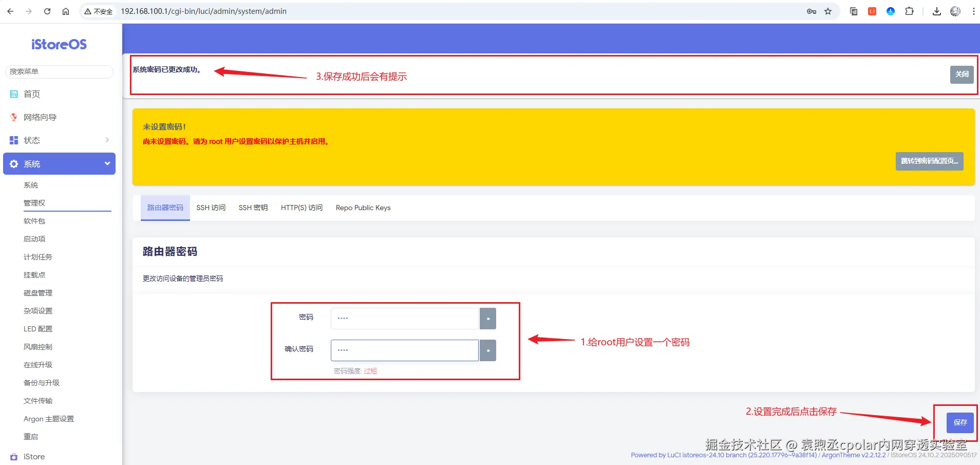Reload the page with the refresh icon
This screenshot has height=465, width=980.
tap(47, 11)
